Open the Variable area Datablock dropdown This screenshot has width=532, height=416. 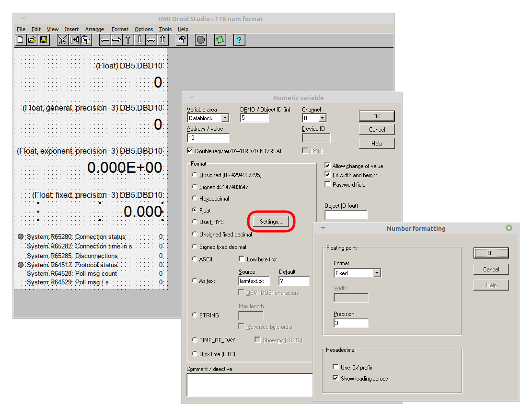[225, 118]
